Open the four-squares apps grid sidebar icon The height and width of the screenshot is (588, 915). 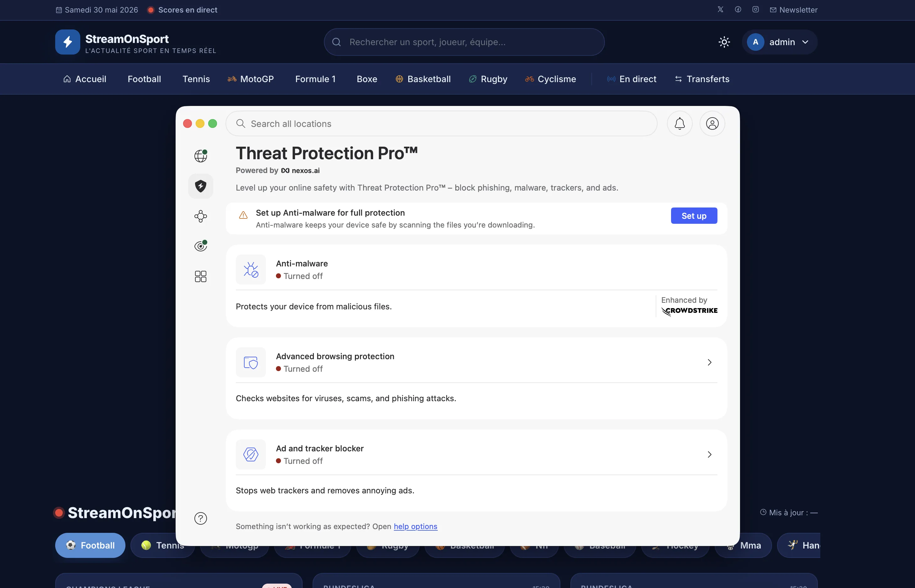coord(200,276)
